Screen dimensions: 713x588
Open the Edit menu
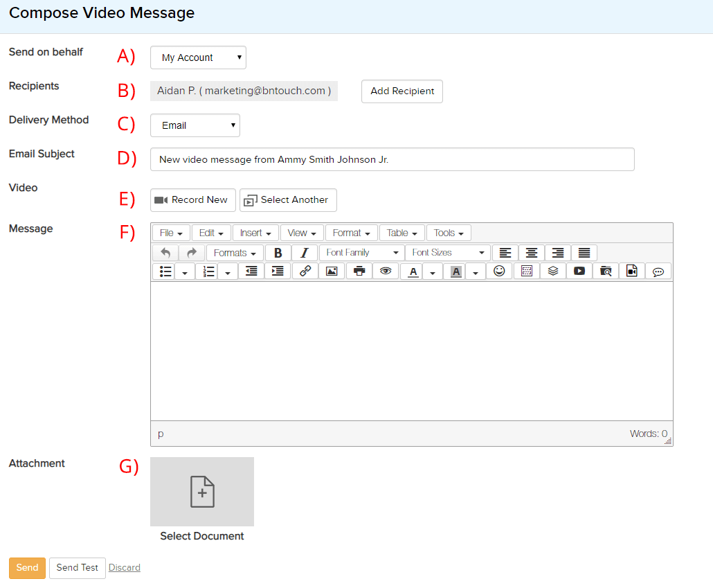pos(211,233)
